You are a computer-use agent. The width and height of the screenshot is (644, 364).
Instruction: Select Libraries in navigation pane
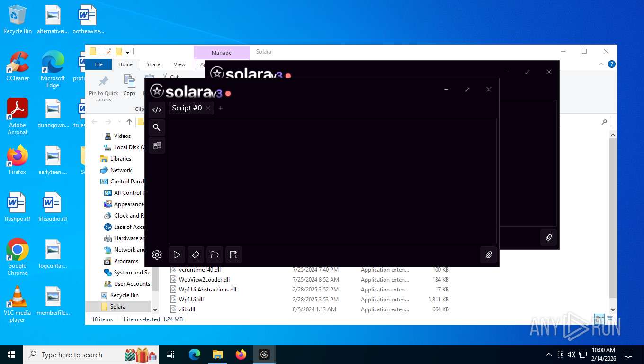(121, 159)
